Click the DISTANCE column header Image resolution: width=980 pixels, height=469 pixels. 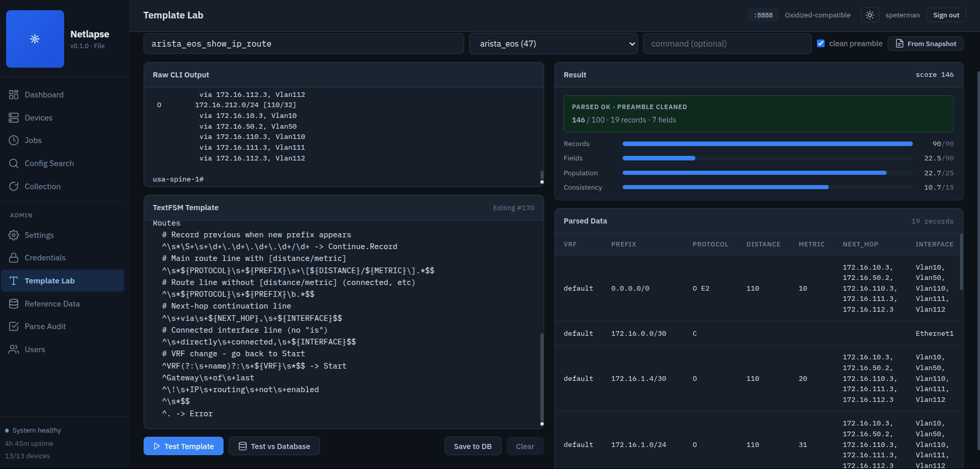[x=763, y=244]
